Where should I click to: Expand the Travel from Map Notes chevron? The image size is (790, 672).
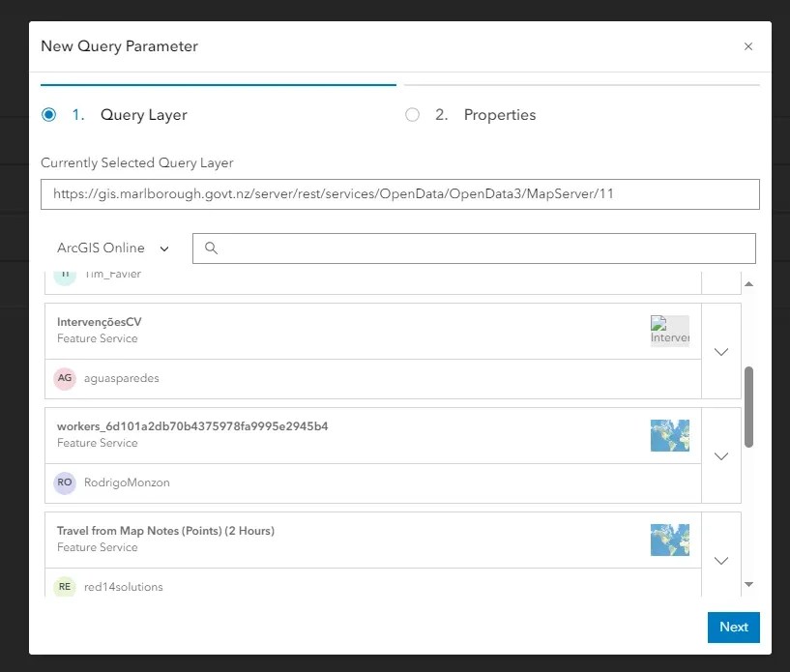(x=721, y=561)
